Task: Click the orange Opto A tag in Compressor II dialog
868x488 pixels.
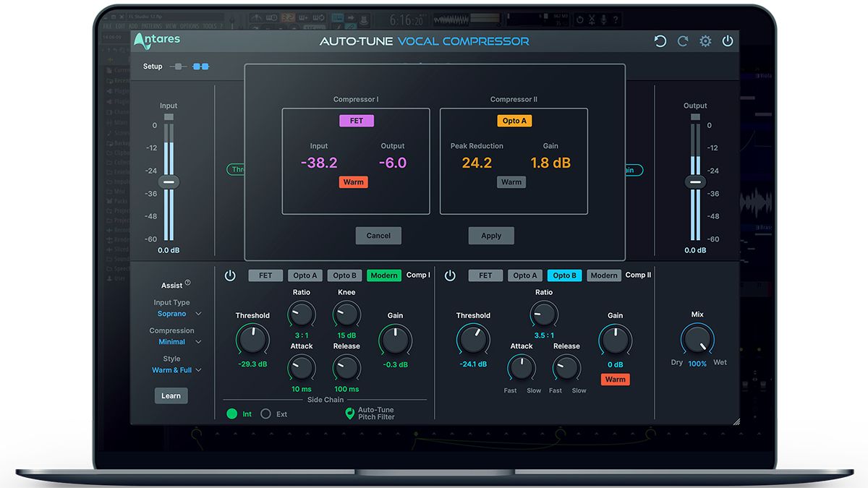Action: click(514, 121)
